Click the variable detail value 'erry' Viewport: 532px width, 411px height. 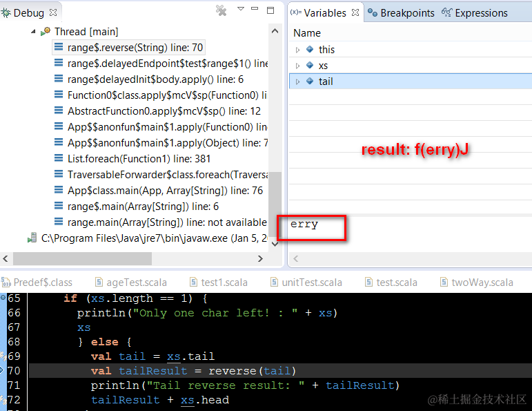(304, 224)
